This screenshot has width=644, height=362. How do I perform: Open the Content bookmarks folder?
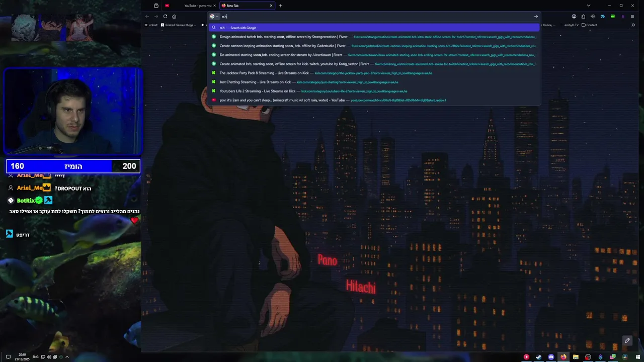point(590,25)
